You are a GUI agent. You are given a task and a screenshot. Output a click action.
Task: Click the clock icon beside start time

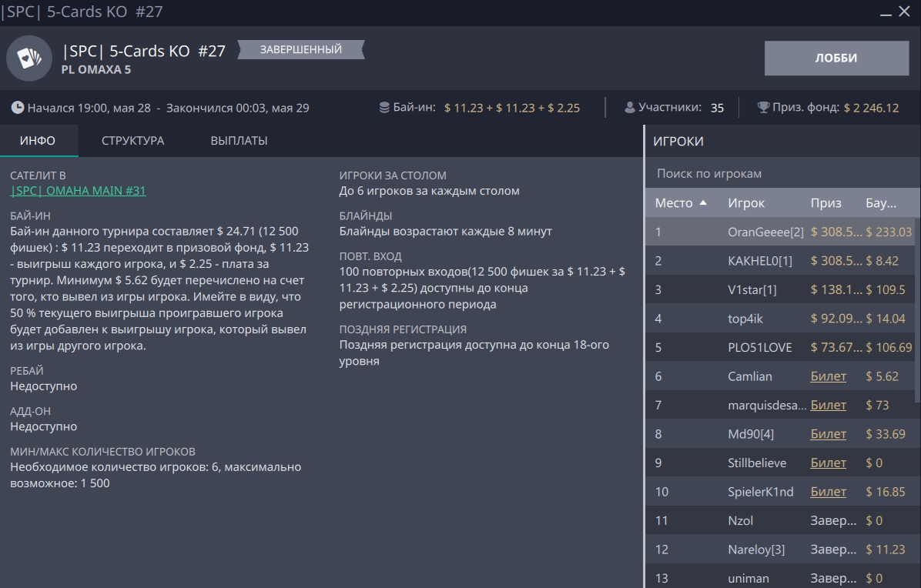click(17, 108)
